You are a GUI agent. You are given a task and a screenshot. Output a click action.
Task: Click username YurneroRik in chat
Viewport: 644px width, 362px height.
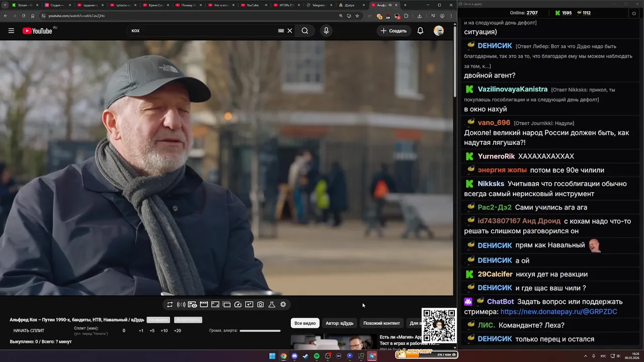[496, 156]
